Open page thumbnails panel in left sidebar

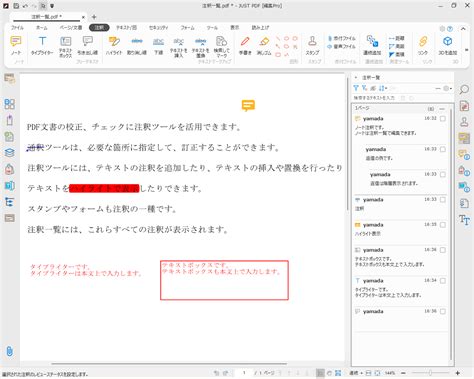10,104
